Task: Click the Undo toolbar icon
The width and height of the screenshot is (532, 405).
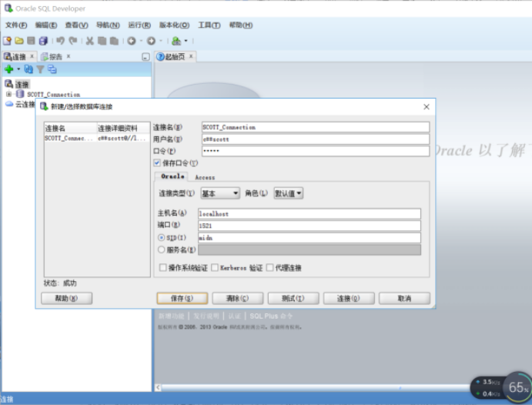Action: coord(60,41)
